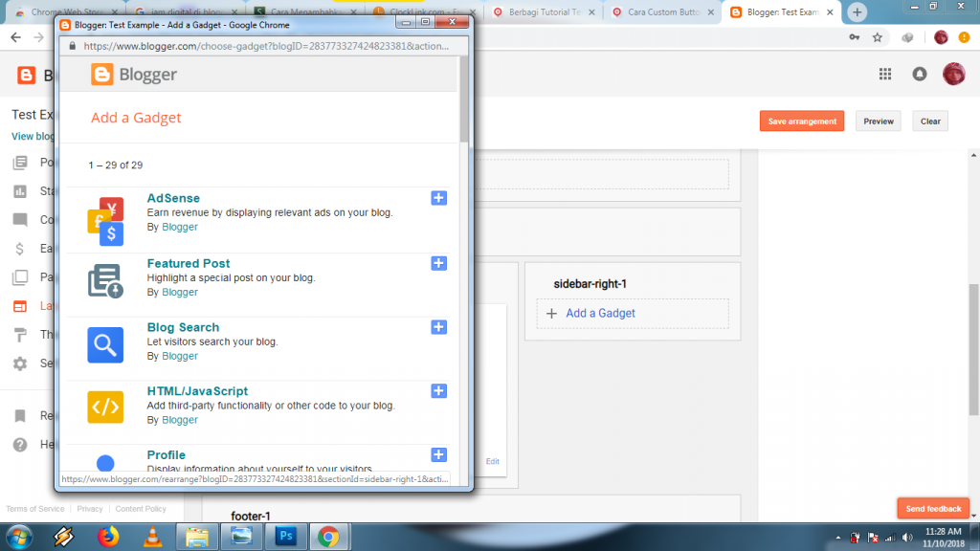Viewport: 980px width, 551px height.
Task: Switch to the Blogger: Test Example tab
Action: tap(783, 11)
